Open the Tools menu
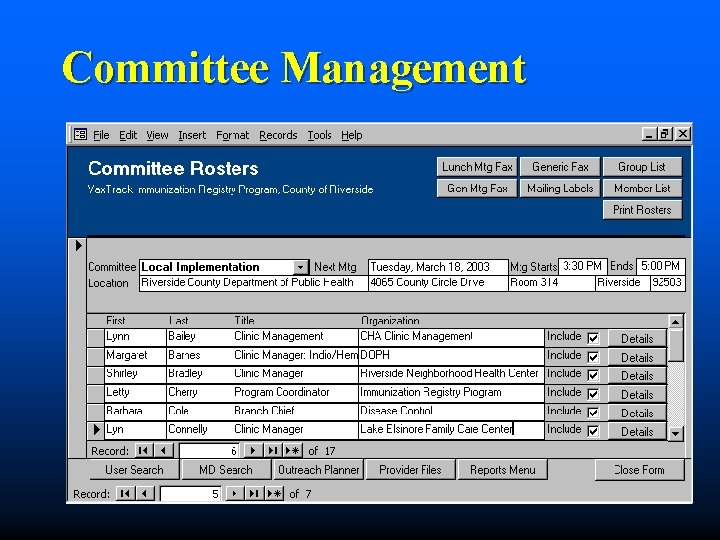 click(x=319, y=135)
